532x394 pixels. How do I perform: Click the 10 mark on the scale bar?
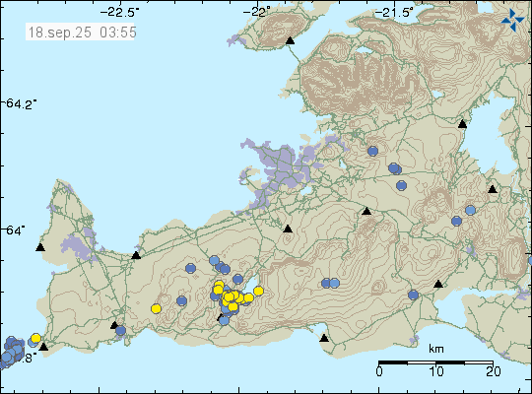pos(436,371)
